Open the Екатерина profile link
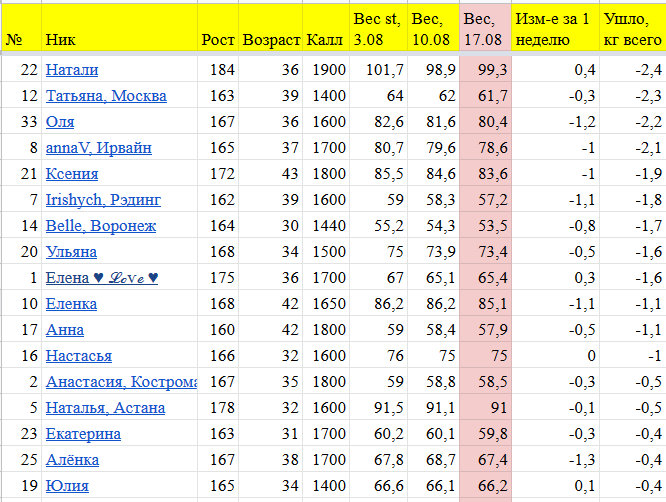Viewport: 666px width, 502px height. click(x=83, y=434)
